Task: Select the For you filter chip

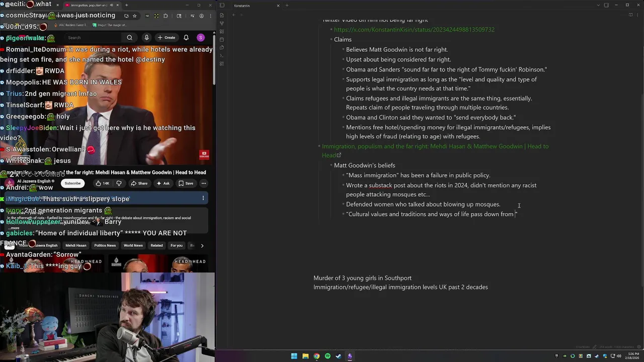Action: pos(176,245)
